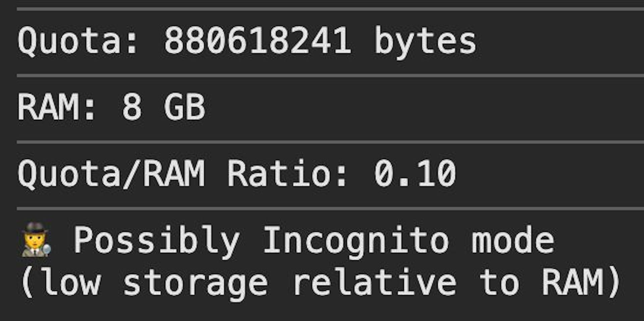The image size is (644, 321).
Task: Click the "GB" unit text
Action: click(184, 107)
